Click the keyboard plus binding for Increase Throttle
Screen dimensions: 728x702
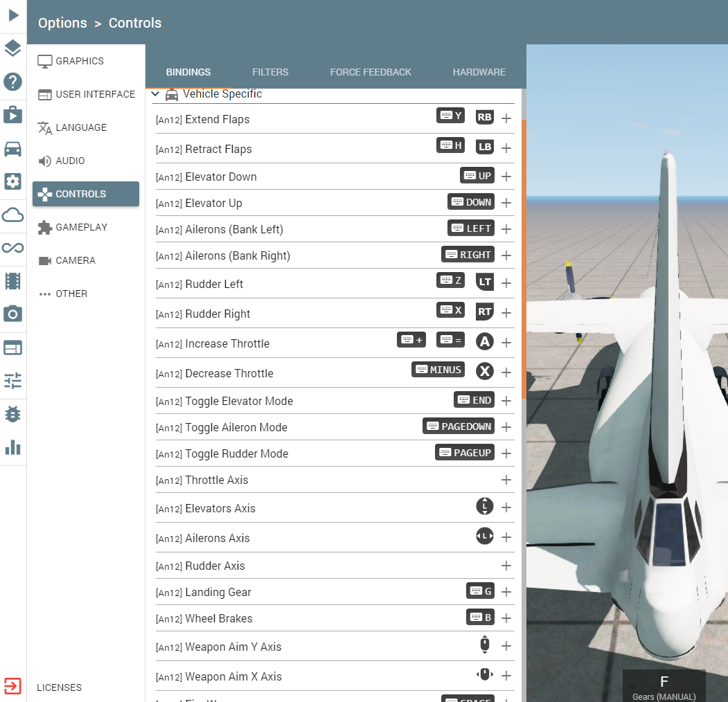pos(411,340)
